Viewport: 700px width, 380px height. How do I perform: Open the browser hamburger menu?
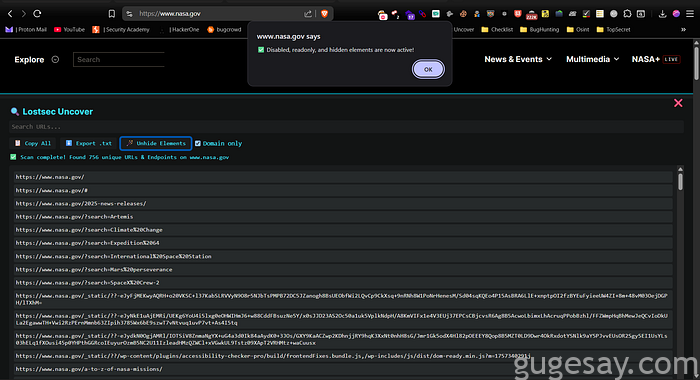pos(690,14)
